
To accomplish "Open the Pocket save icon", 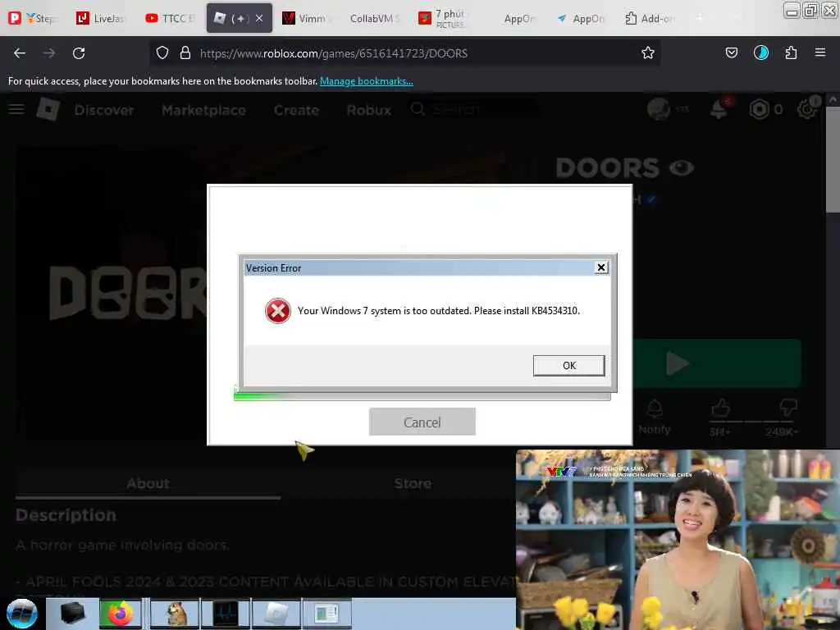I will [x=731, y=52].
